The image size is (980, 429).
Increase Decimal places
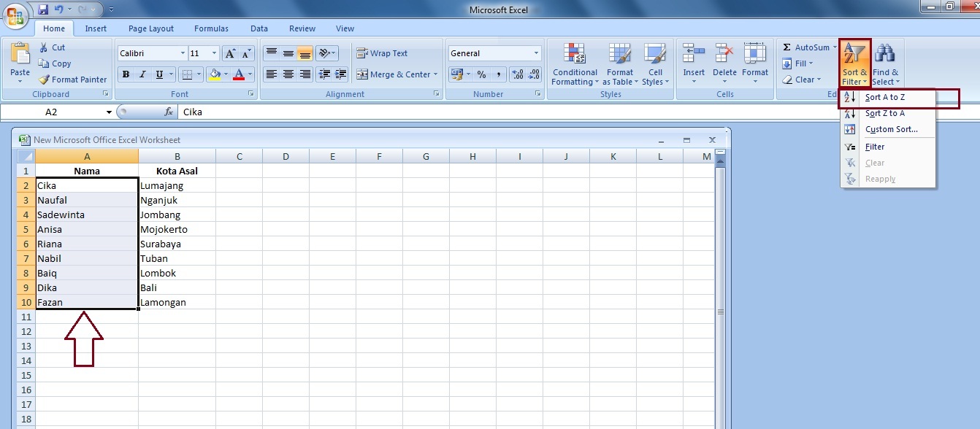pos(518,74)
